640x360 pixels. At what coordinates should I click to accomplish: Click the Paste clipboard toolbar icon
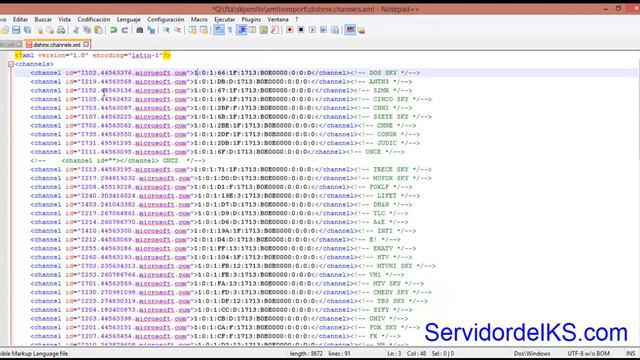point(98,30)
